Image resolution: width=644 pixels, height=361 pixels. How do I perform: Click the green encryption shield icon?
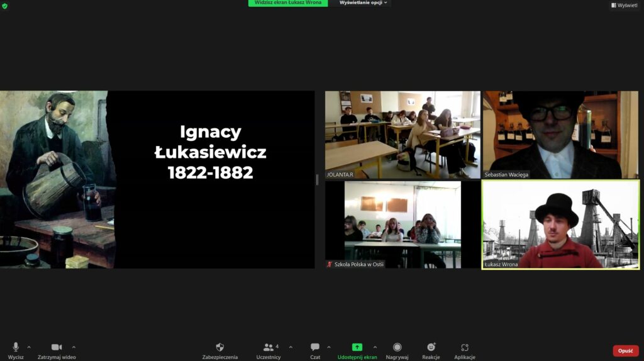pyautogui.click(x=5, y=6)
